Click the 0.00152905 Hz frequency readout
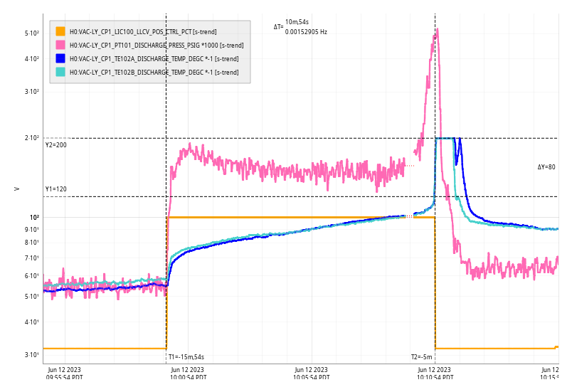The width and height of the screenshot is (572, 392). pyautogui.click(x=306, y=32)
